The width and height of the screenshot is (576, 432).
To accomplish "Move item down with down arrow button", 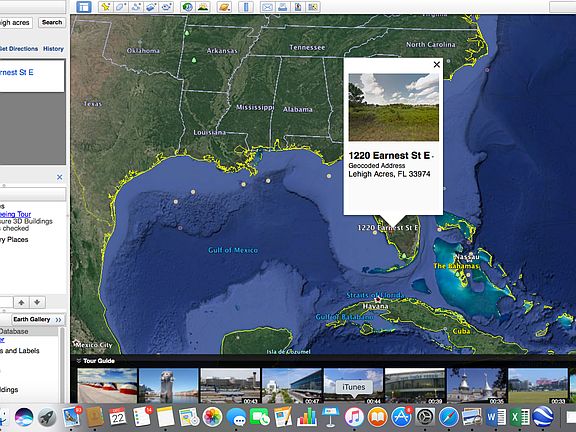I will 37,302.
